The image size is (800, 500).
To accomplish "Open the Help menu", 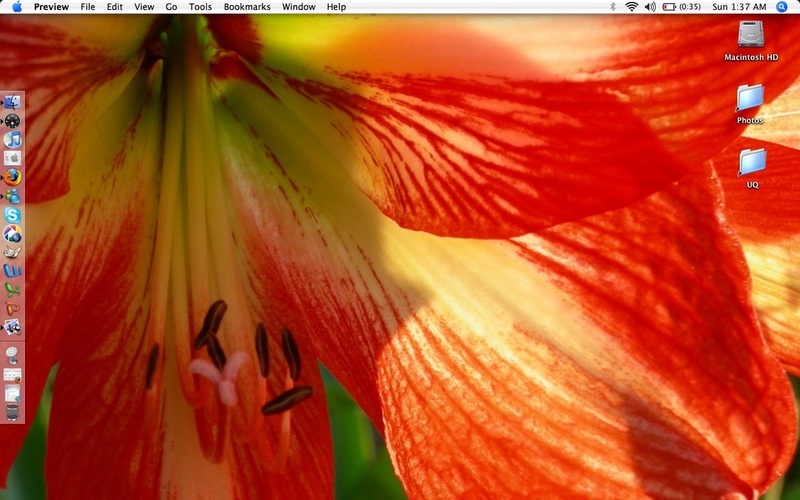I will (336, 7).
